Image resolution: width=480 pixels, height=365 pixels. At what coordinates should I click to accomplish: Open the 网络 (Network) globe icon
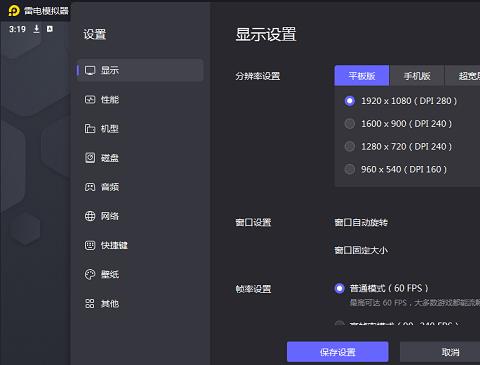90,216
